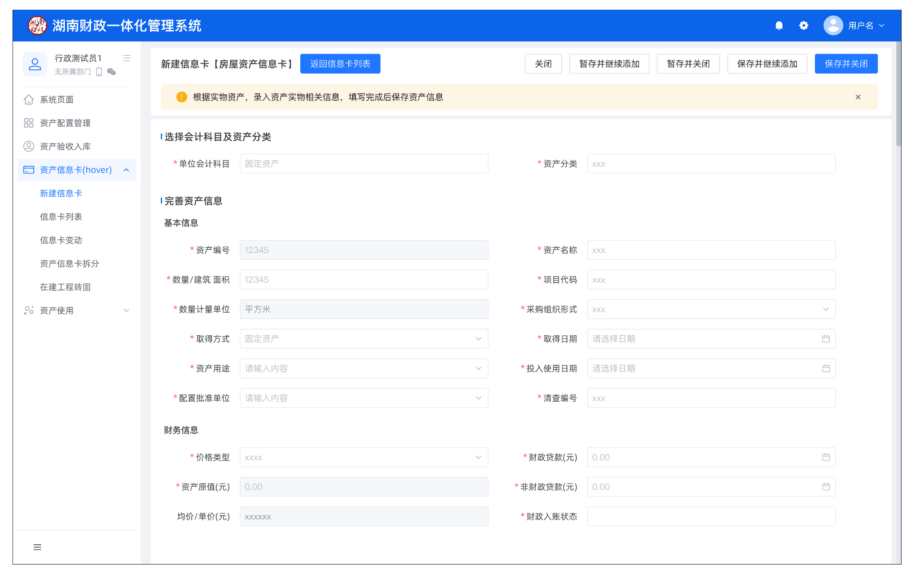Click the notification bell icon
This screenshot has width=923, height=588.
click(x=779, y=26)
